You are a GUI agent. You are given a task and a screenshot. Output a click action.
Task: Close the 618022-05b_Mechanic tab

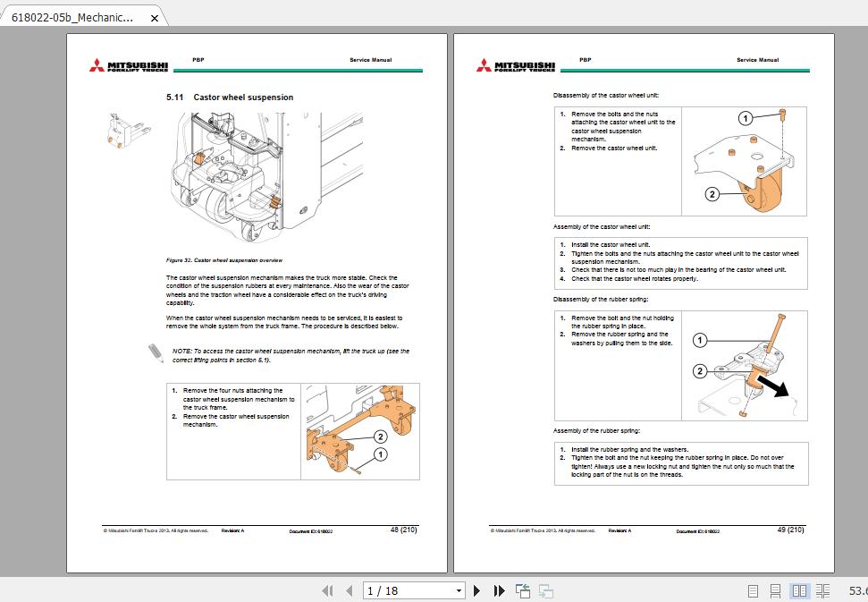(153, 16)
